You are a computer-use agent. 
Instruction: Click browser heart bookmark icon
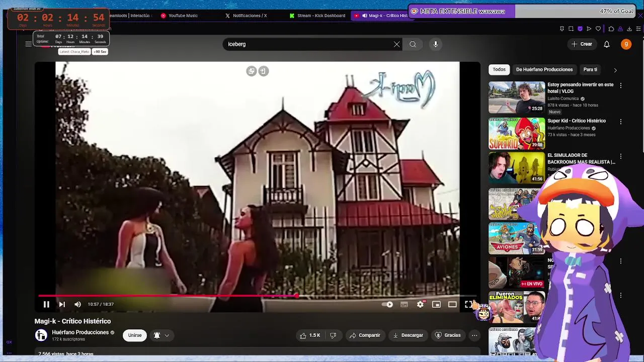(598, 29)
